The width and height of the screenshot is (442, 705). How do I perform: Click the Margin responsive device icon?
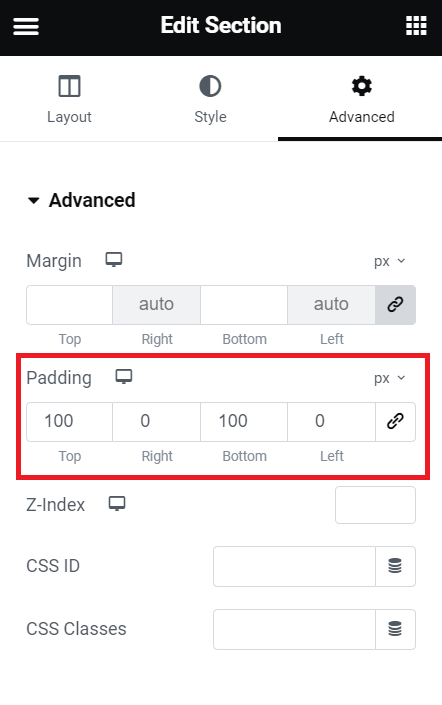tap(114, 260)
